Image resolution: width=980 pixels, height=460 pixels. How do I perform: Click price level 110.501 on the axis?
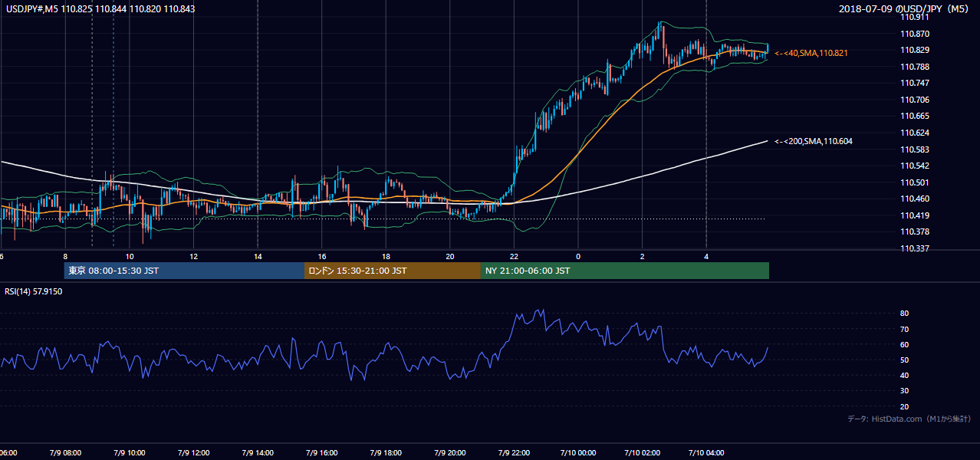[915, 182]
